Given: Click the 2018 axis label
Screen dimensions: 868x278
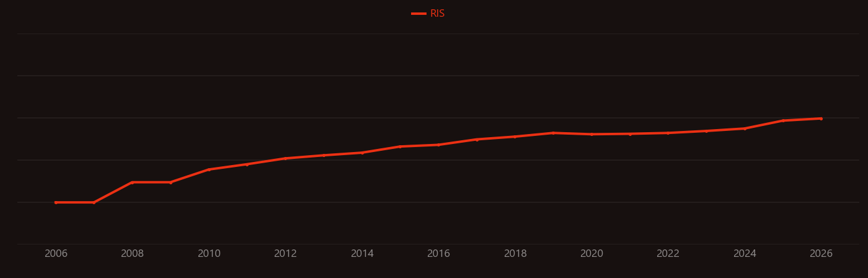Looking at the screenshot, I should (x=515, y=254).
